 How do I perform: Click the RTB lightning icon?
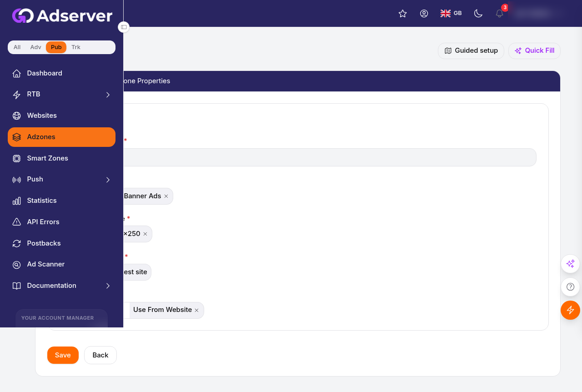[x=17, y=95]
